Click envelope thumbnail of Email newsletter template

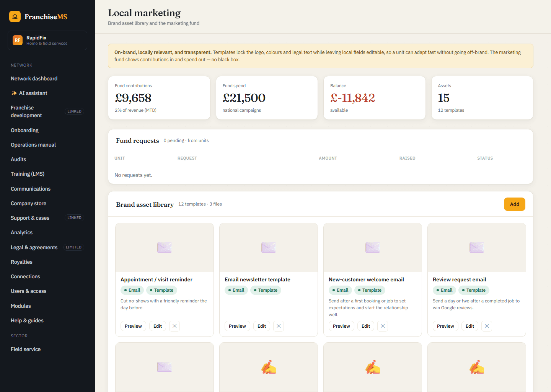[x=269, y=248]
